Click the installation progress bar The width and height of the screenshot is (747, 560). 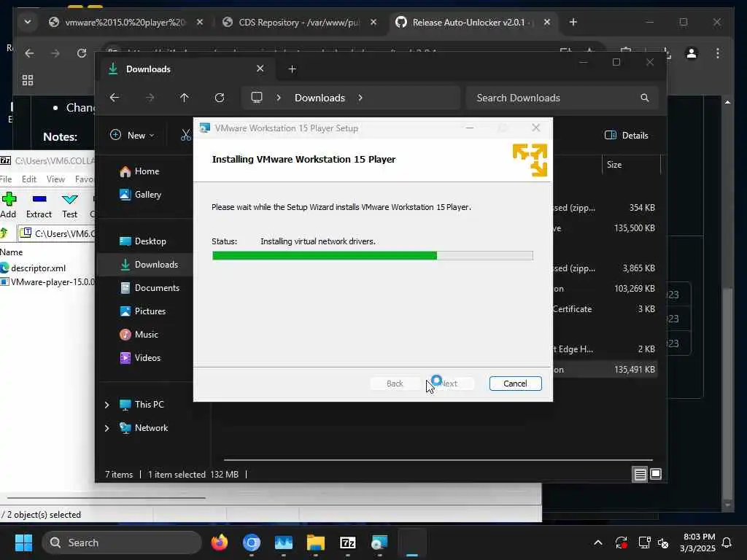pos(373,256)
